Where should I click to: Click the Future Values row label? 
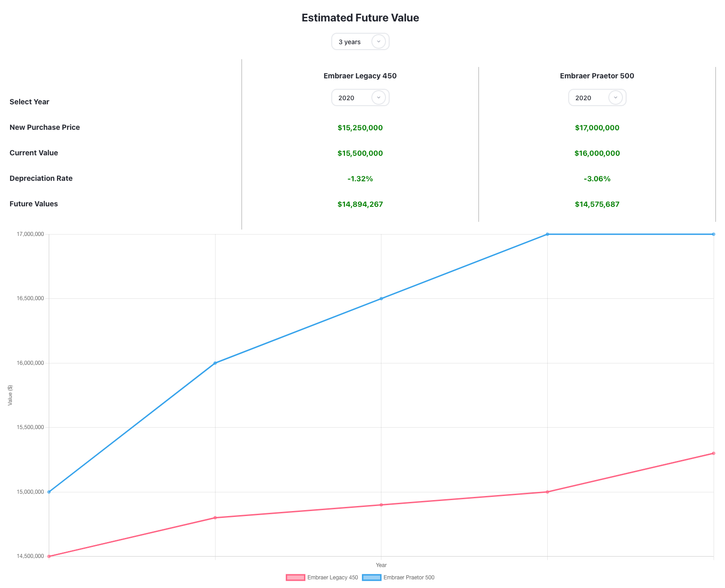pyautogui.click(x=34, y=204)
